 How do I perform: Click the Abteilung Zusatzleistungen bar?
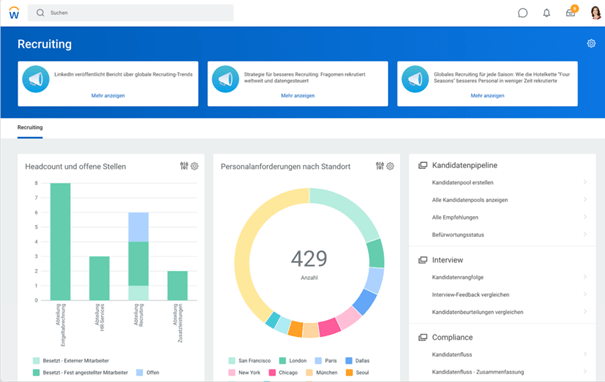[x=177, y=286]
